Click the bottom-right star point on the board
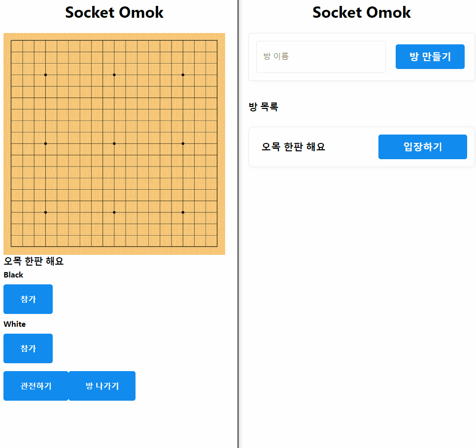This screenshot has width=476, height=448. click(x=183, y=212)
